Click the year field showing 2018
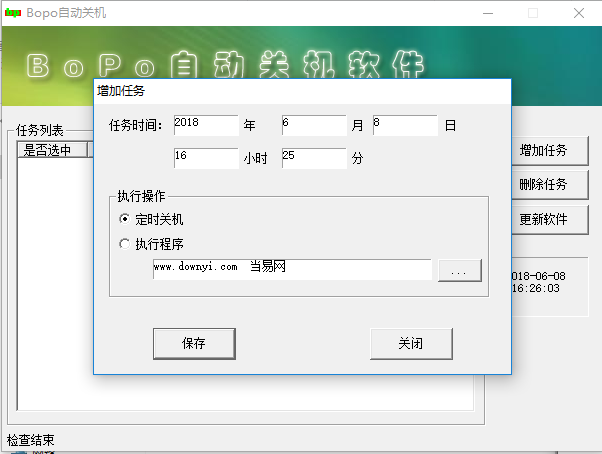This screenshot has height=454, width=602. (x=206, y=125)
